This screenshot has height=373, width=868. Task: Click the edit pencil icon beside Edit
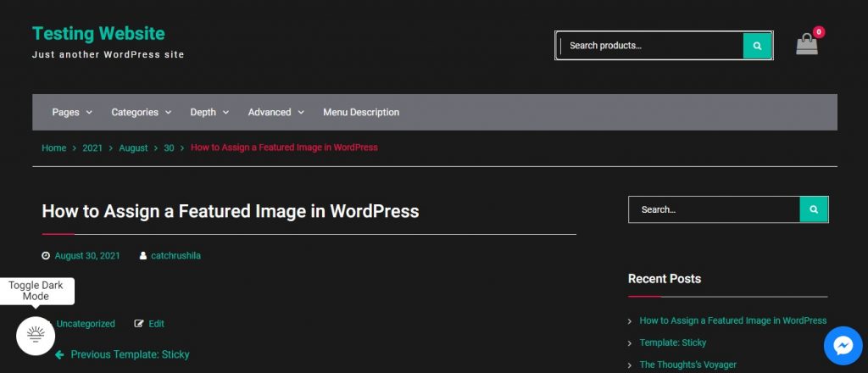pyautogui.click(x=139, y=324)
